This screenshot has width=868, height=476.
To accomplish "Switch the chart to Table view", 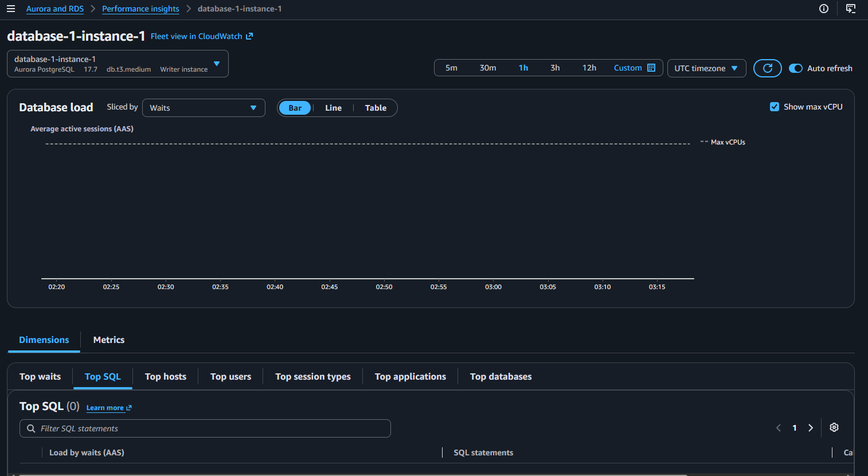I will pyautogui.click(x=376, y=108).
